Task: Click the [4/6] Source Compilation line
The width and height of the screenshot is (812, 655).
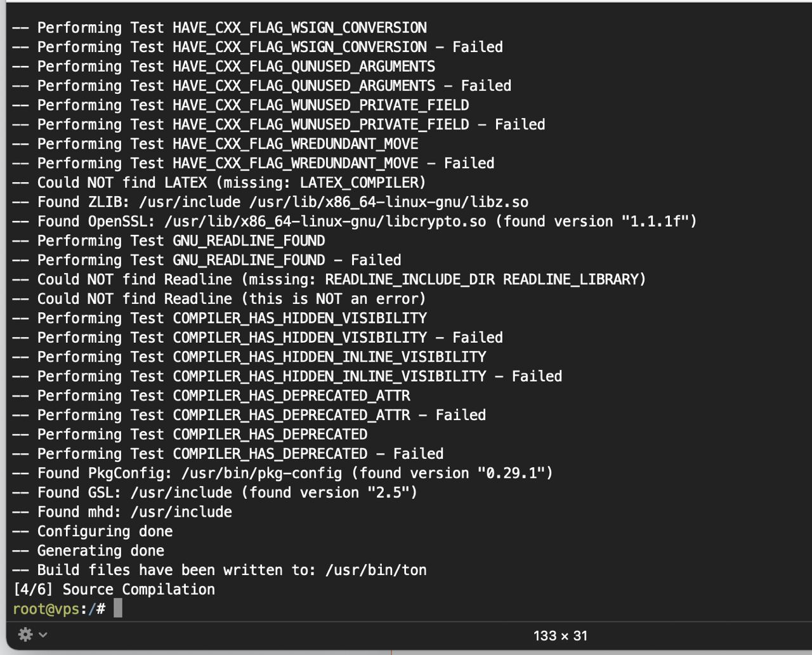Action: pos(114,590)
